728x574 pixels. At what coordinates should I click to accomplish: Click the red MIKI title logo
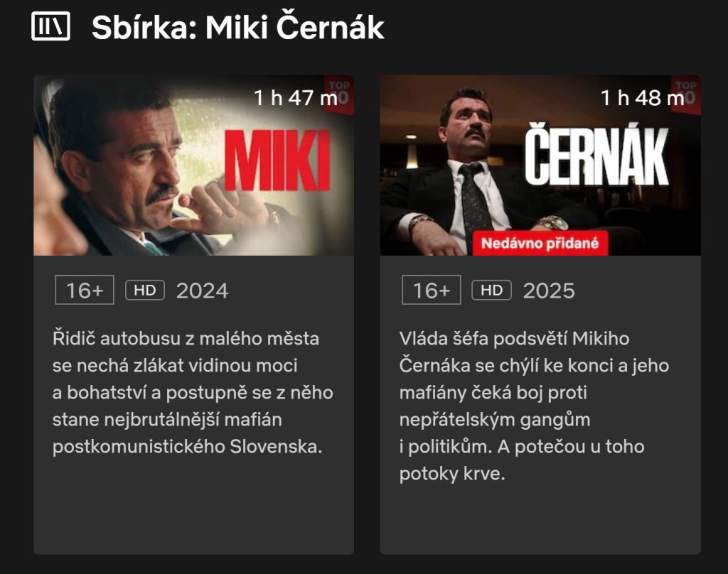278,161
